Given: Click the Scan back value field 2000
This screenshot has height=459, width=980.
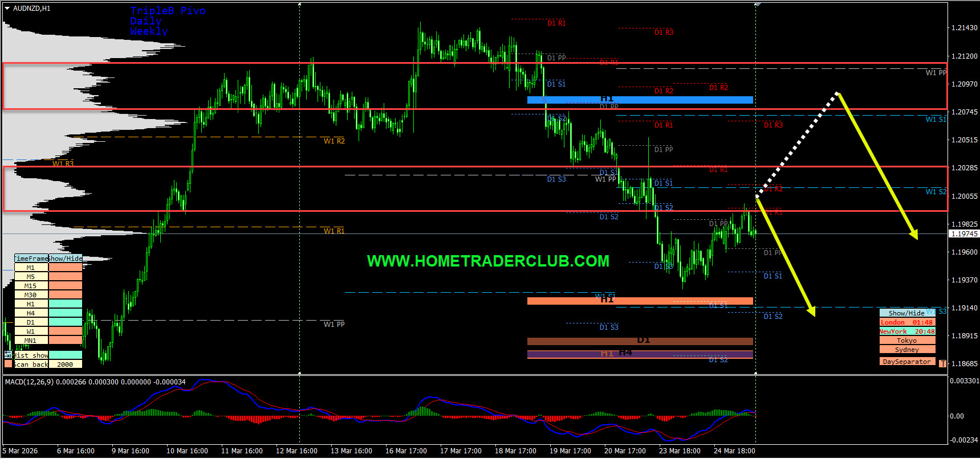Looking at the screenshot, I should point(65,364).
